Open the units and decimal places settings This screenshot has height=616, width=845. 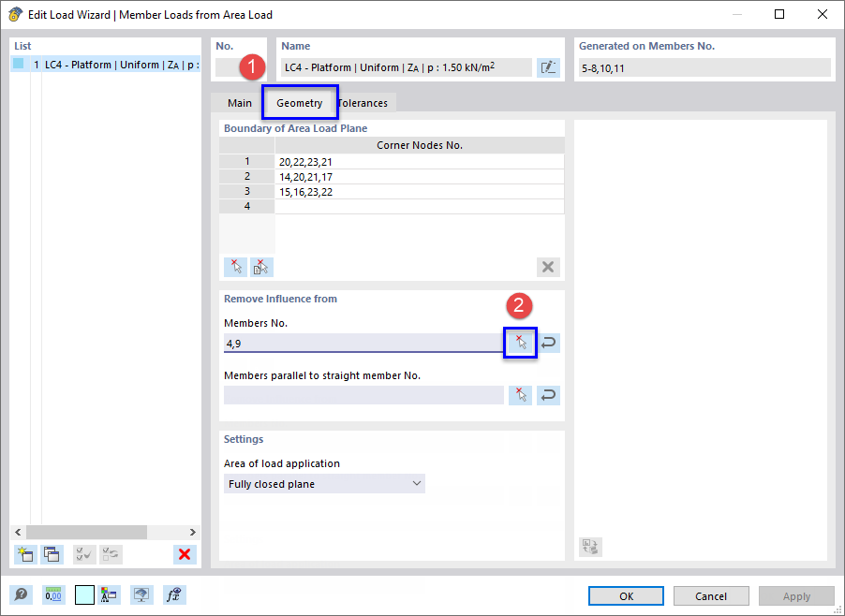(52, 595)
